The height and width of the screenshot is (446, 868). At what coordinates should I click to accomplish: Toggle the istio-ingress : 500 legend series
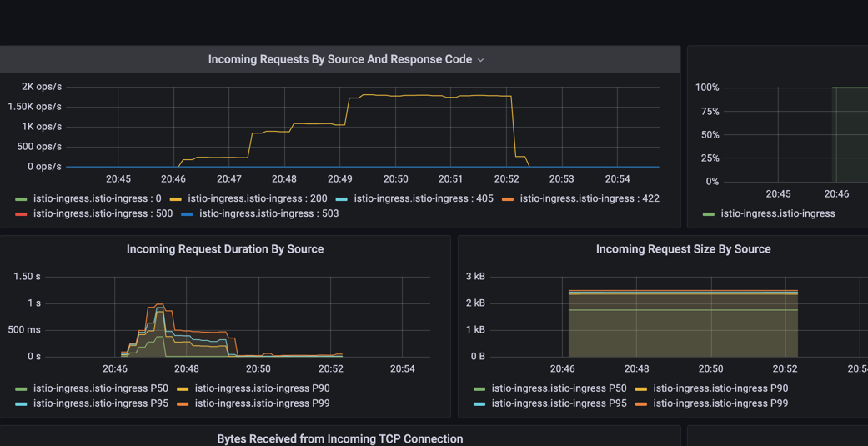coord(103,213)
